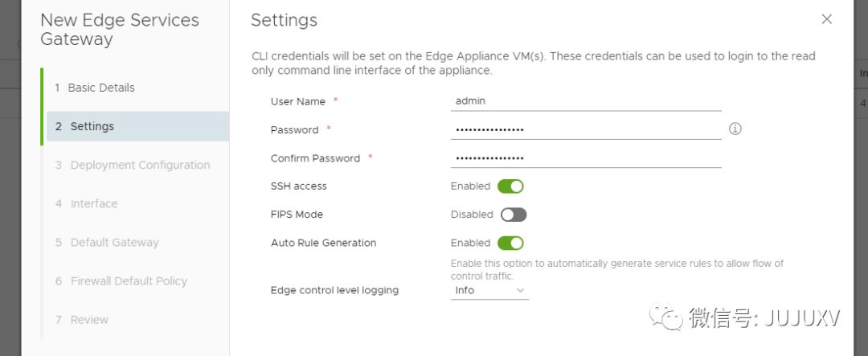The height and width of the screenshot is (356, 868).
Task: Close the New Edge Services Gateway dialog
Action: coord(826,19)
